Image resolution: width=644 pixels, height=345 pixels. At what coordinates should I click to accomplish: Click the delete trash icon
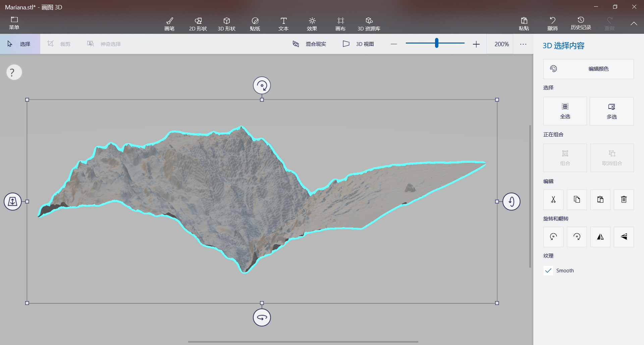[624, 200]
